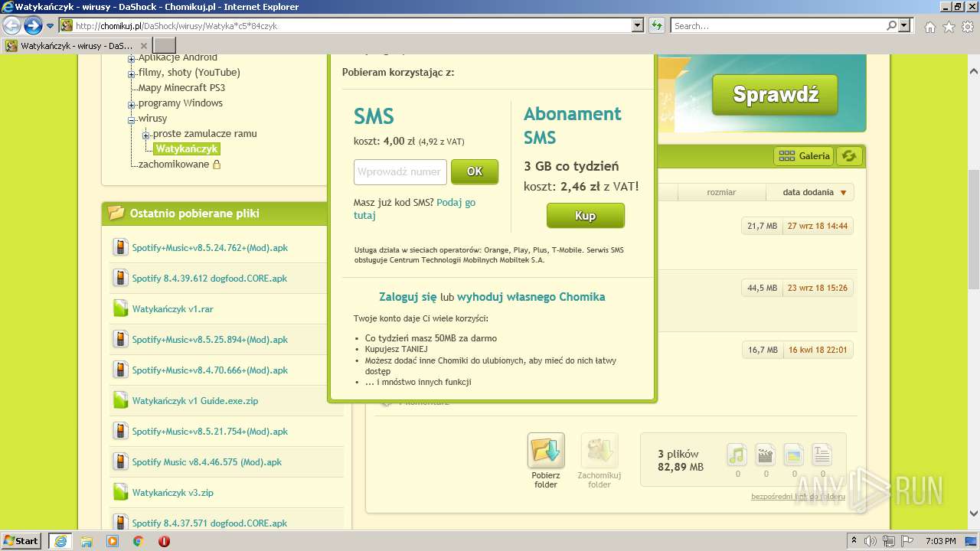Open the address bar history dropdown

[x=638, y=25]
